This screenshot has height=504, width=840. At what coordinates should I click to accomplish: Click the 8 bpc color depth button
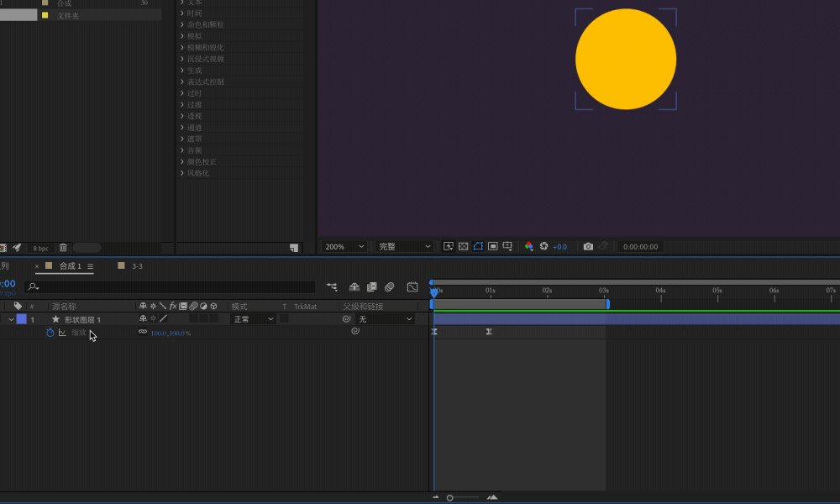40,248
